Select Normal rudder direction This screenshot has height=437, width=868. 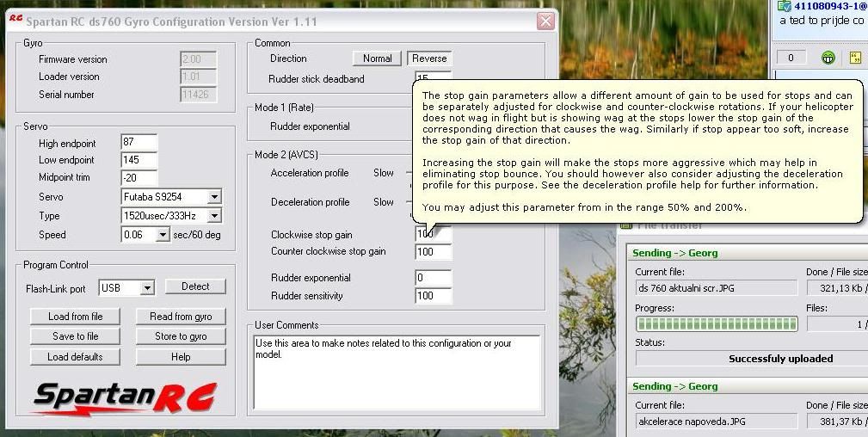(x=377, y=58)
